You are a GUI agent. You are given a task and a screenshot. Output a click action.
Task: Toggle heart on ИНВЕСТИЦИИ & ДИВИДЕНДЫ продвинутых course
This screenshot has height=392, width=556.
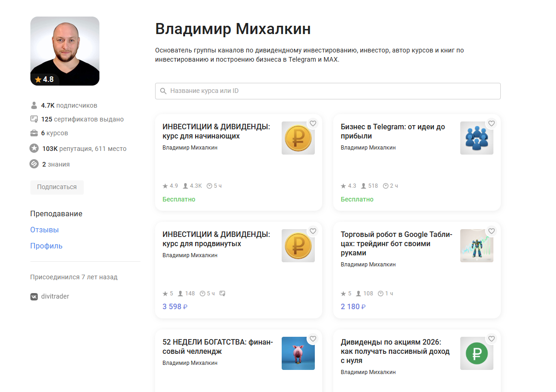313,231
